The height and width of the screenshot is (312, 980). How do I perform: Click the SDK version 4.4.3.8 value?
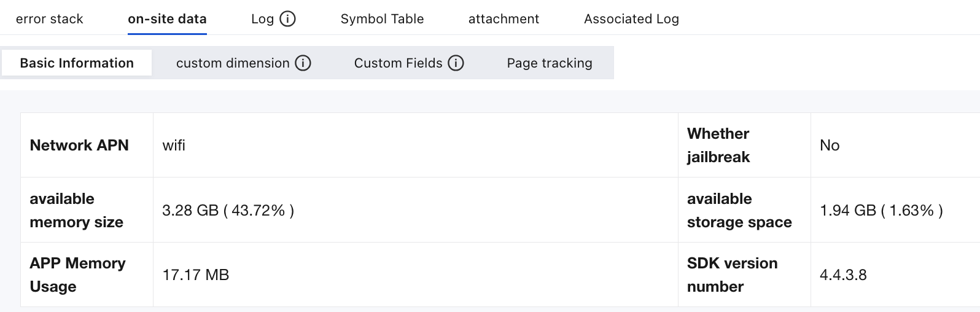[843, 275]
